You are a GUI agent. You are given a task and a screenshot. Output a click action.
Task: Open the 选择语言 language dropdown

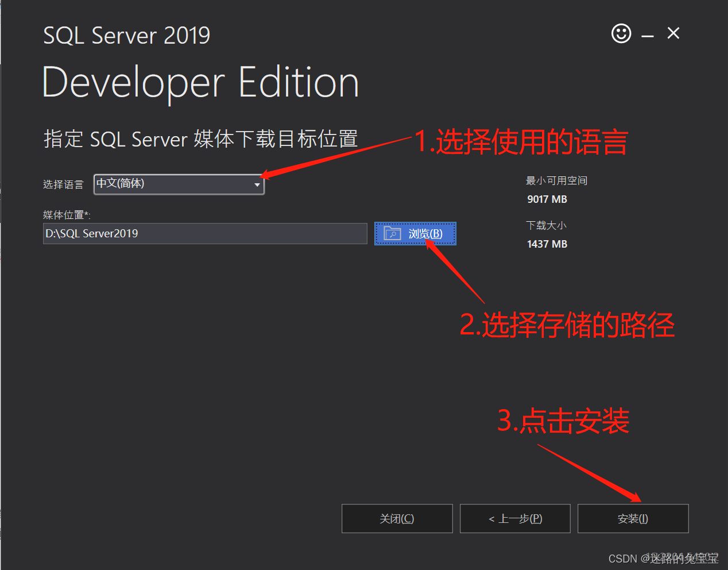click(x=179, y=184)
